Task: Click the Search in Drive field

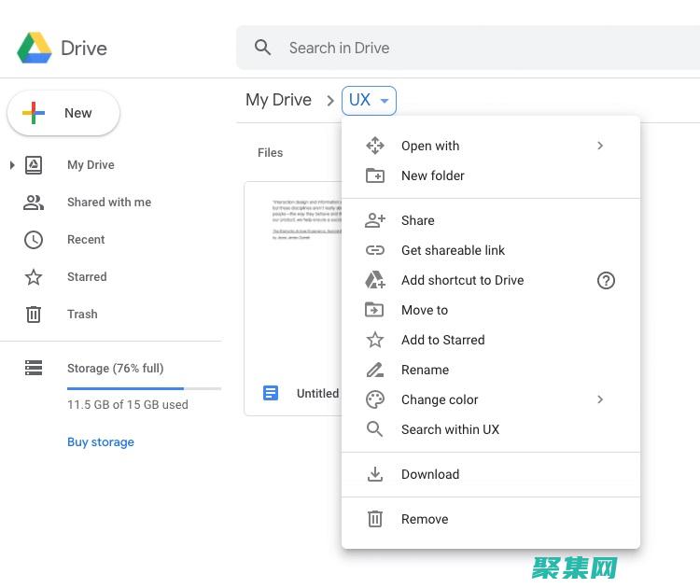Action: pyautogui.click(x=467, y=48)
